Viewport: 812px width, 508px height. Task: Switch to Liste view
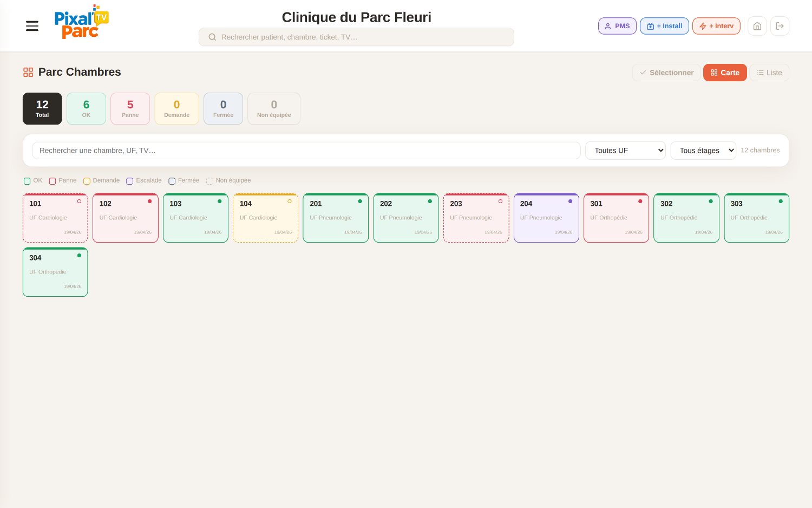tap(769, 73)
